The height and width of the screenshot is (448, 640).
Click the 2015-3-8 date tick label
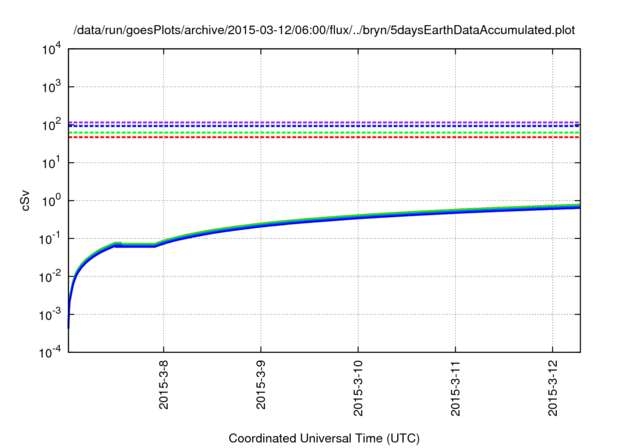pos(164,386)
